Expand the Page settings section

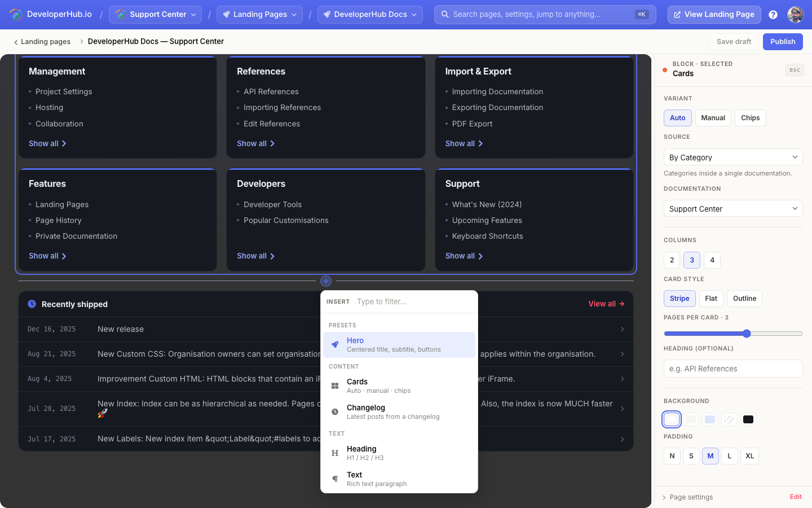tap(688, 497)
